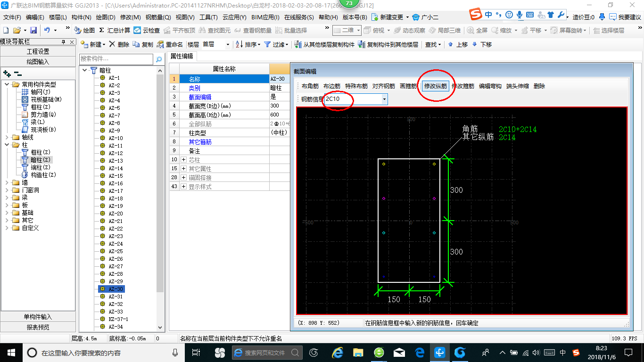Screen dimensions: 644x362
Task: Click 复制构件到其他楼层
Action: pos(388,45)
